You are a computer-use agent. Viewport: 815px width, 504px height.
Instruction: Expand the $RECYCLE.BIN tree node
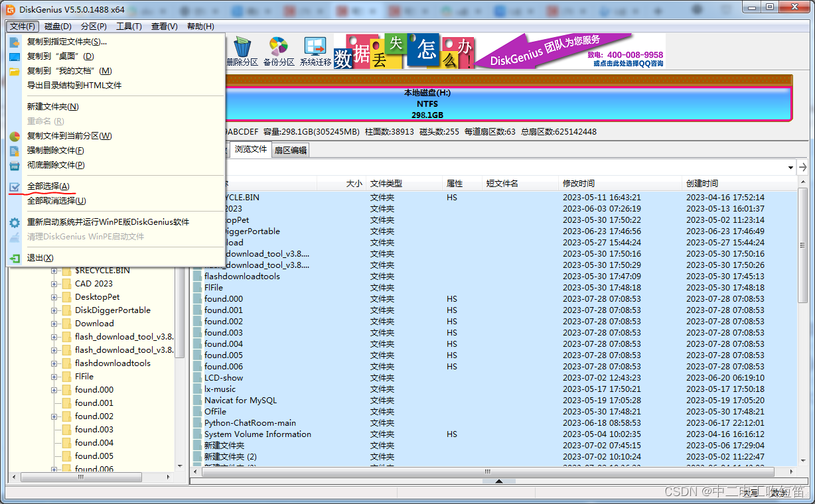pyautogui.click(x=54, y=271)
